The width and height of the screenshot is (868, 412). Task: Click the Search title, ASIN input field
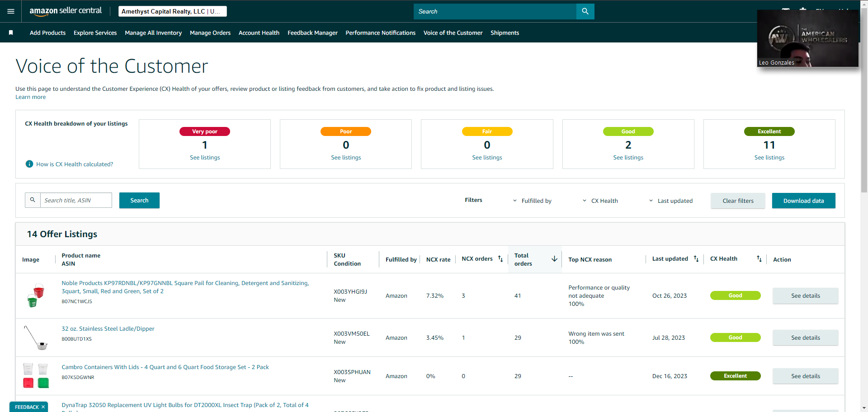tap(76, 200)
